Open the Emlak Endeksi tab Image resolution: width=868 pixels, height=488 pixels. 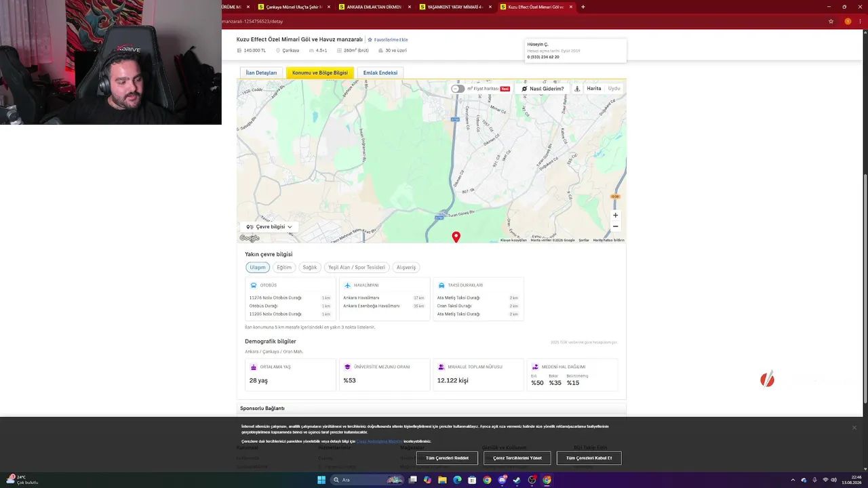tap(380, 73)
